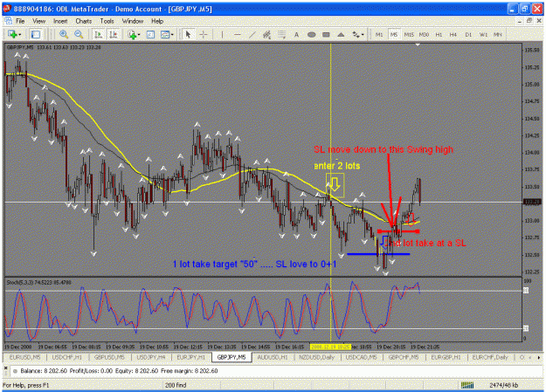Select the Ellipse drawing tool
Image resolution: width=546 pixels, height=392 pixels.
pos(312,34)
